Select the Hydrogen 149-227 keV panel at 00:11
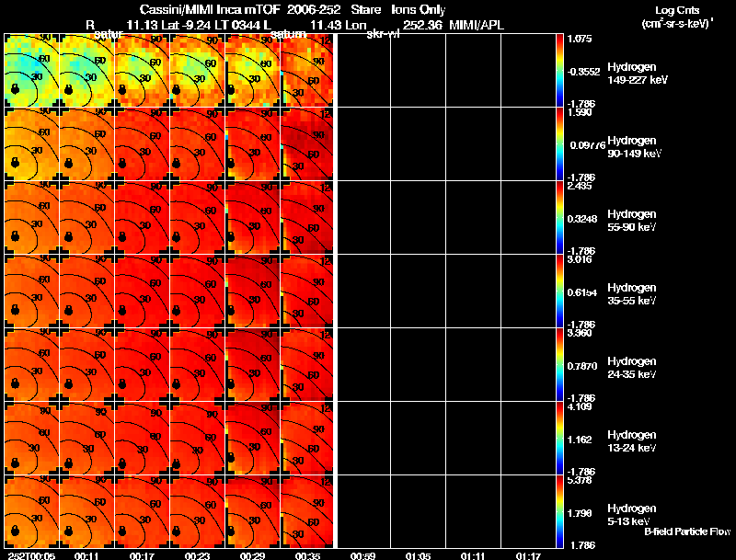 (x=86, y=71)
